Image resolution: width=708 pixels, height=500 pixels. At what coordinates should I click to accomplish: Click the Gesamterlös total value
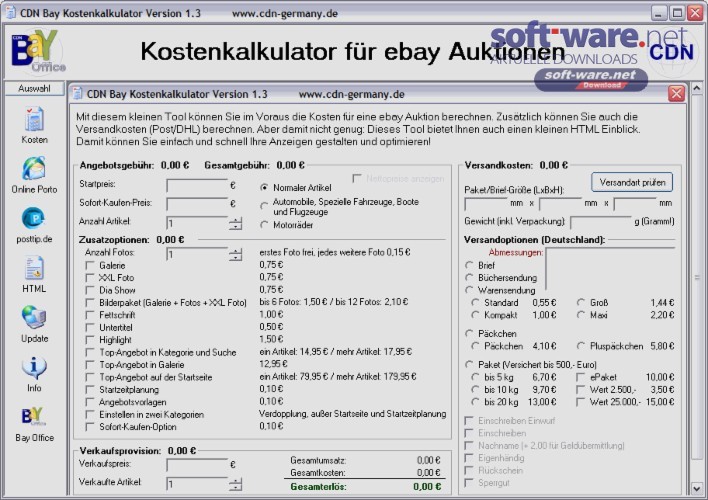[x=427, y=487]
